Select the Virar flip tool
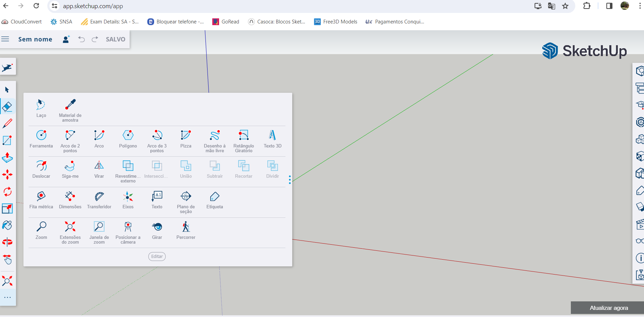Image resolution: width=644 pixels, height=317 pixels. coord(99,169)
